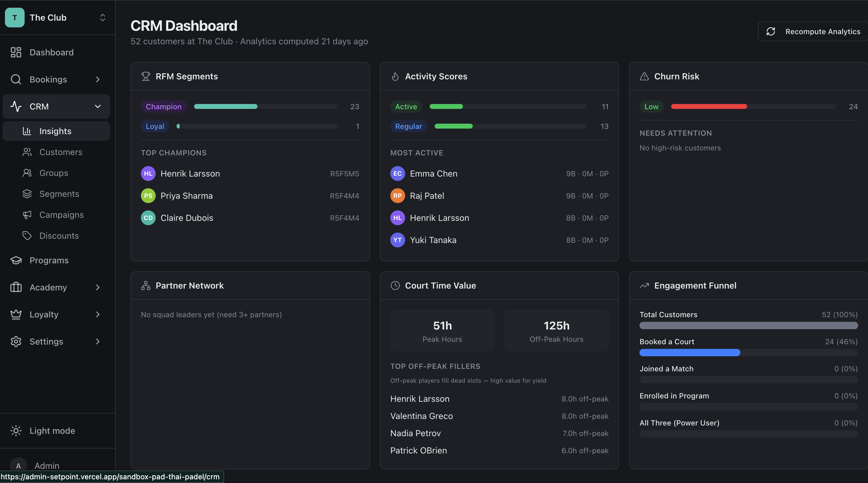The width and height of the screenshot is (868, 483).
Task: Click the Peak Hours 51h card
Action: [442, 330]
